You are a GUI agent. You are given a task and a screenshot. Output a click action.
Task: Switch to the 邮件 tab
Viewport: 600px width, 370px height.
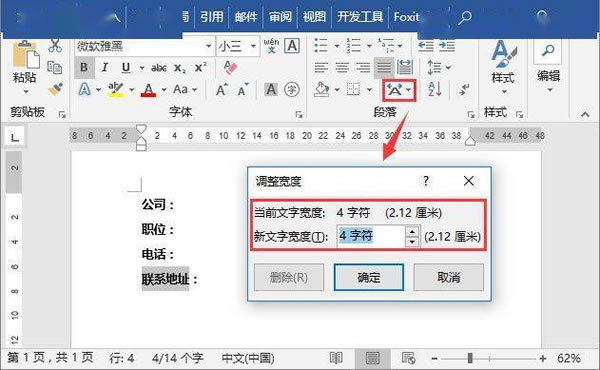point(246,17)
